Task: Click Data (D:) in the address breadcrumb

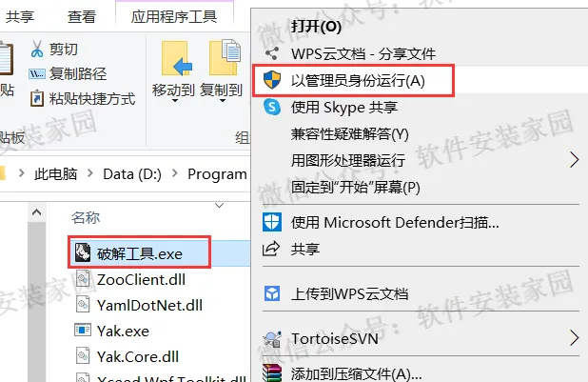Action: [132, 174]
